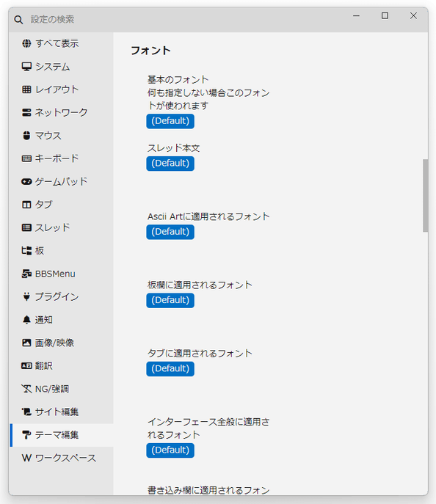Click the server icon beside ネットワーク
Image resolution: width=436 pixels, height=504 pixels.
(26, 112)
